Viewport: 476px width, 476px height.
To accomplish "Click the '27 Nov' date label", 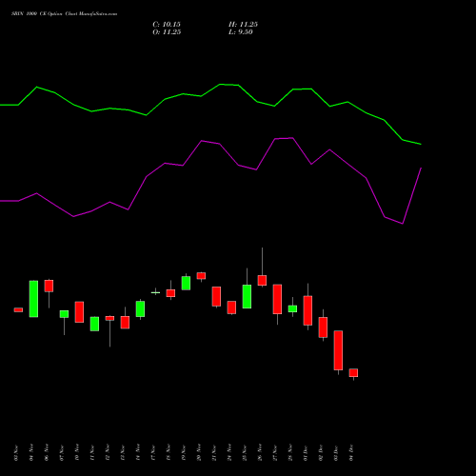I will point(275,453).
